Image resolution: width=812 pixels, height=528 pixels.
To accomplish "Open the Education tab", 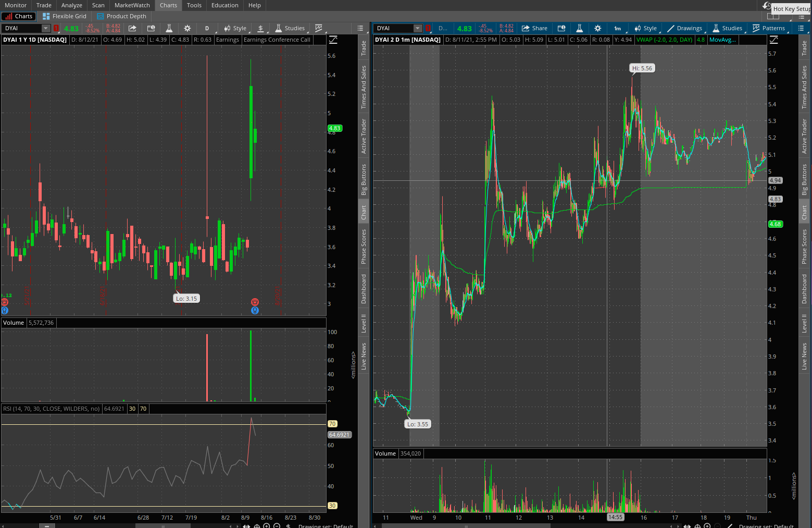I will [x=225, y=5].
